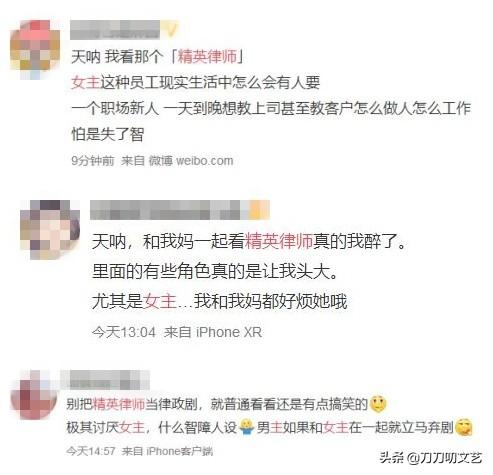Click the 今天14:57 timestamp
The height and width of the screenshot is (475, 493).
91,451
